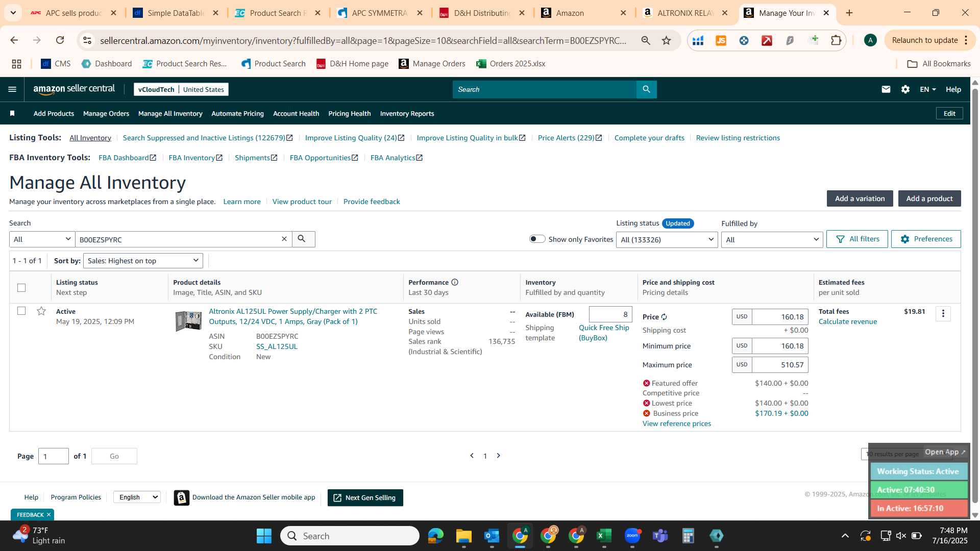Click the global search magnifier button
This screenshot has height=551, width=980.
pyautogui.click(x=646, y=89)
